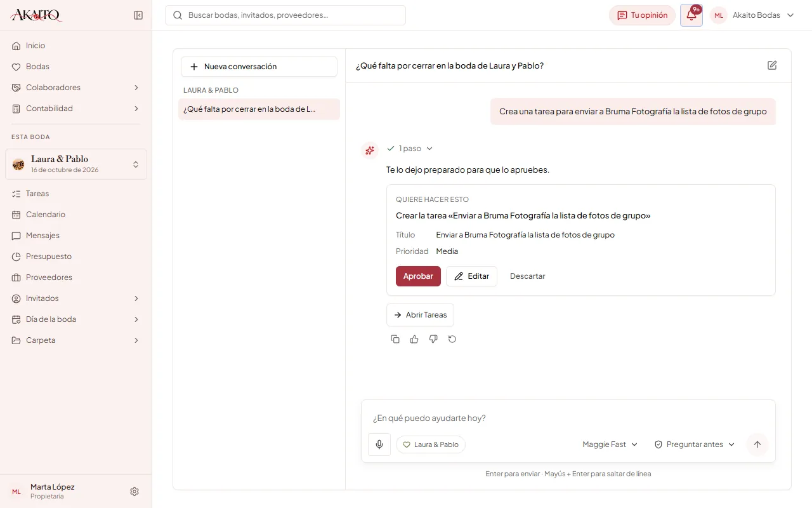Image resolution: width=812 pixels, height=508 pixels.
Task: Click the Abrir Tareas button
Action: tap(420, 315)
